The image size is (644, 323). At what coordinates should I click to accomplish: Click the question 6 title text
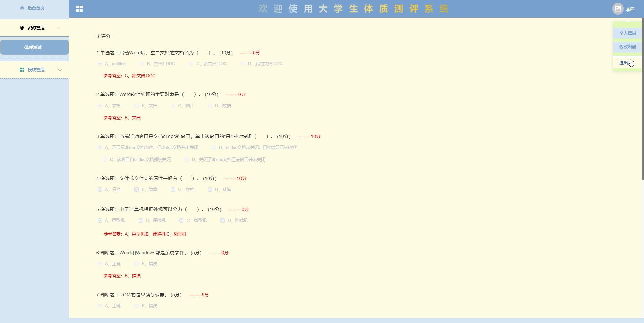[x=149, y=253]
